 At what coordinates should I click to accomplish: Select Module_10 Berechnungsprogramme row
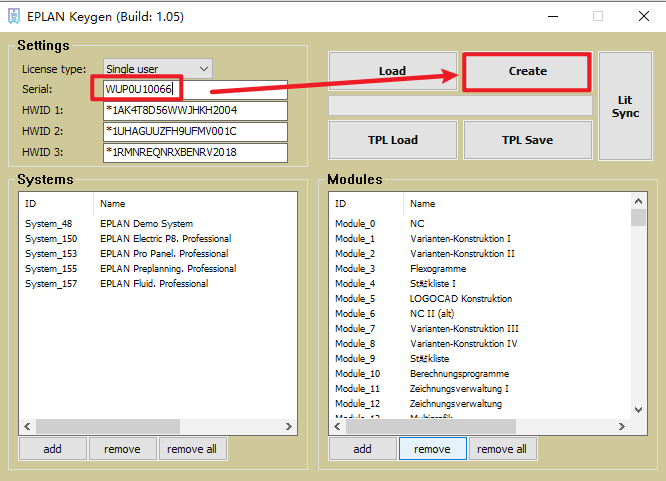point(480,373)
